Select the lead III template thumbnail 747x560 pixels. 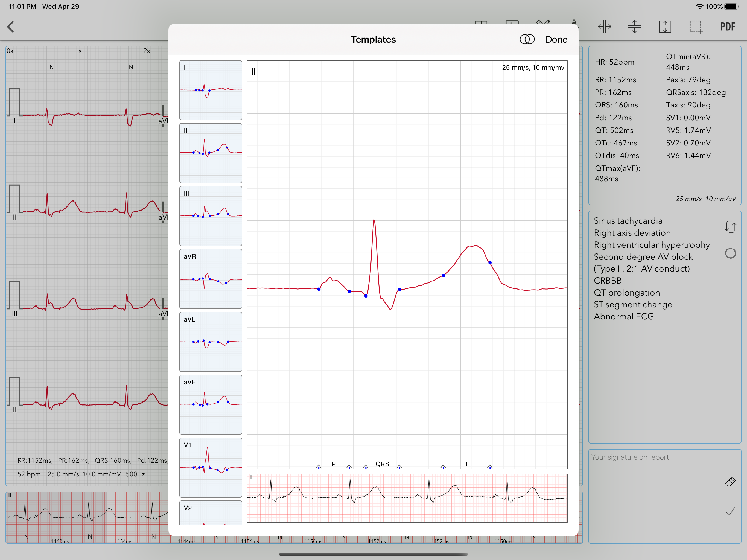211,216
